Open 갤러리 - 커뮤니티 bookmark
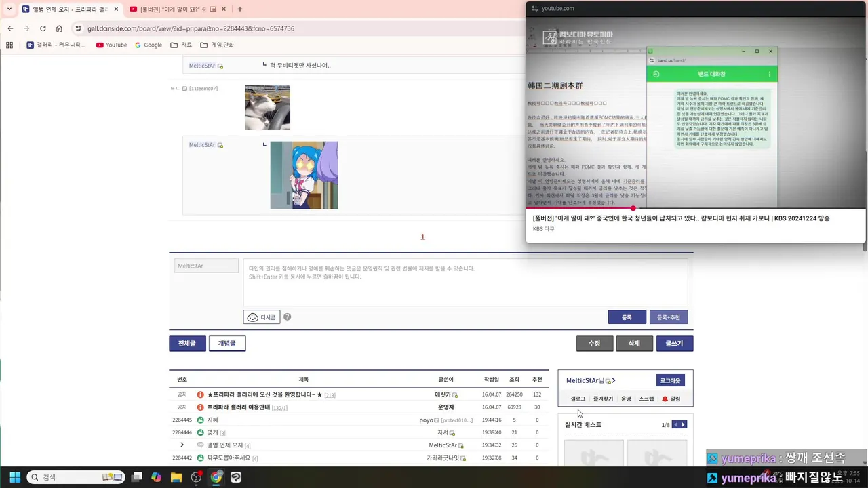The image size is (868, 488). pos(56,45)
